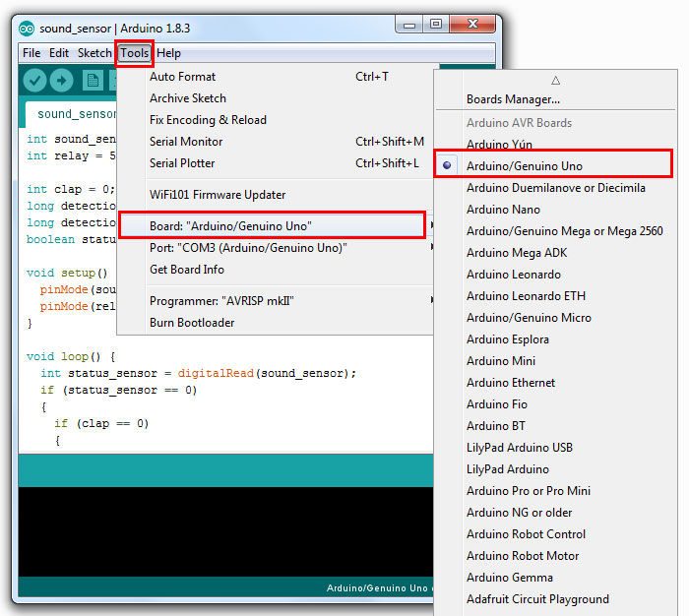Image resolution: width=689 pixels, height=616 pixels.
Task: Click the New sketch toolbar icon
Action: [x=93, y=81]
